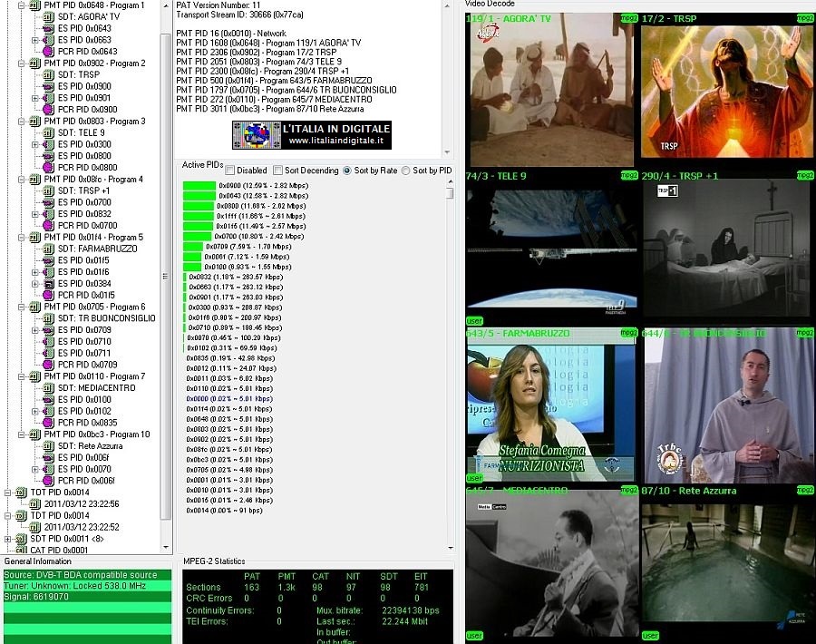Select the Sort by PID radio button
The height and width of the screenshot is (644, 816).
[x=406, y=171]
